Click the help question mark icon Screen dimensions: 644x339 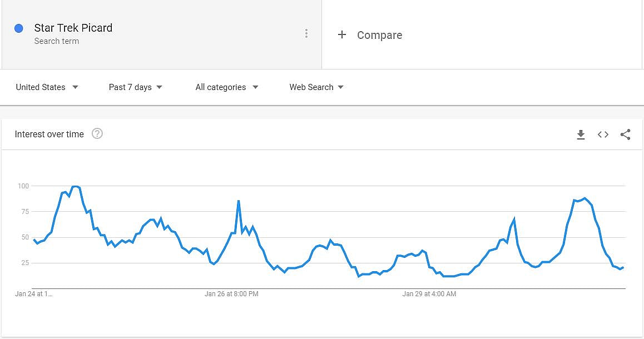(97, 134)
